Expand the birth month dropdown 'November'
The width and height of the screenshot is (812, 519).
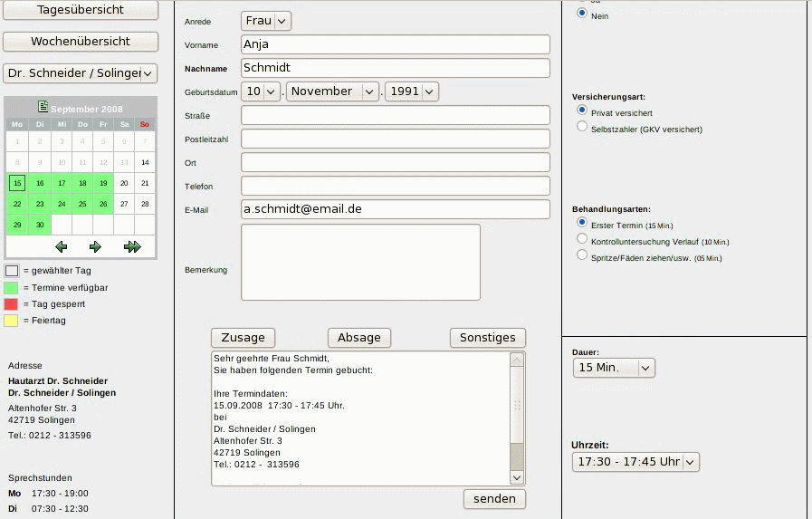[332, 91]
